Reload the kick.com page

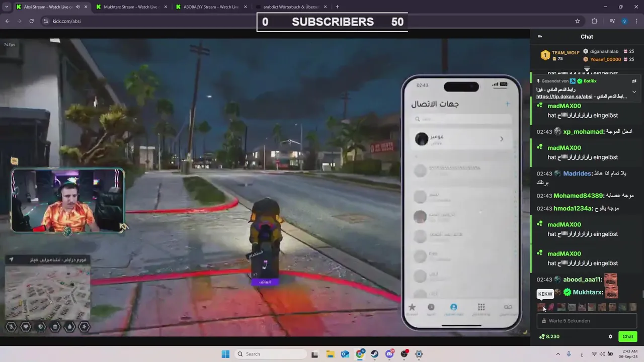pyautogui.click(x=31, y=21)
